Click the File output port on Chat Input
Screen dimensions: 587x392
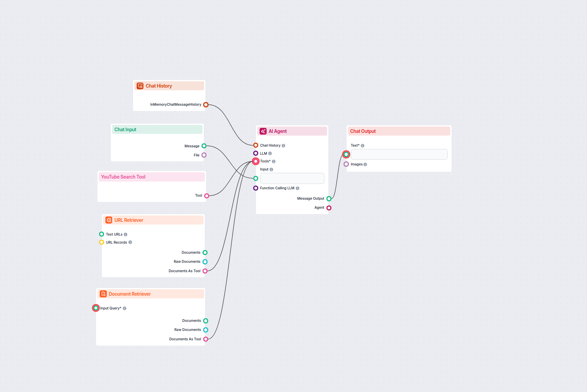click(x=204, y=155)
